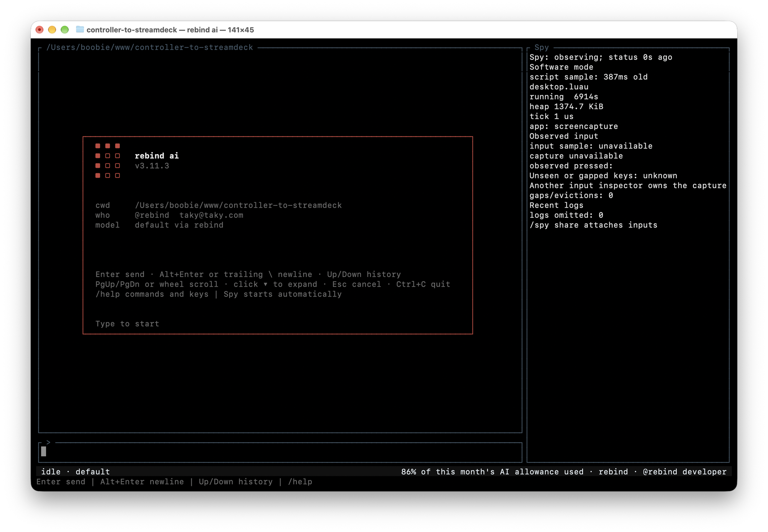Click into the message input field
The height and width of the screenshot is (532, 768).
[280, 452]
